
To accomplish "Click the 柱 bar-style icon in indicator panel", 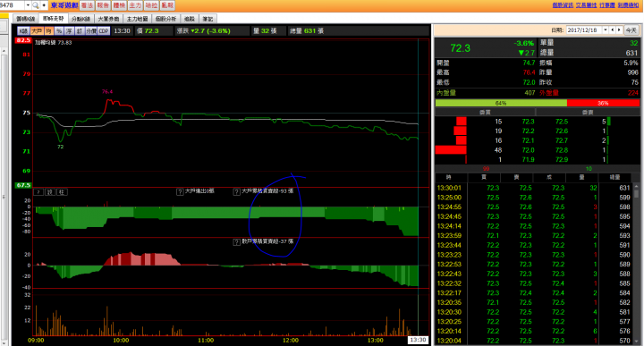I will pos(62,192).
